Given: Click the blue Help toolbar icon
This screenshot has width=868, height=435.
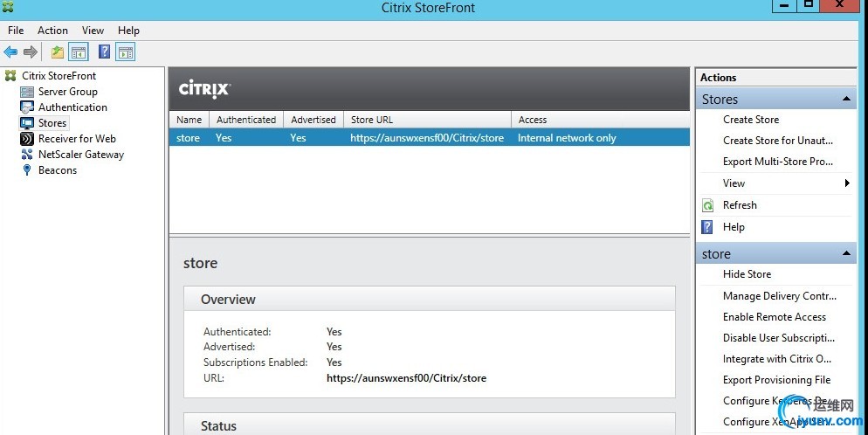Looking at the screenshot, I should point(104,52).
